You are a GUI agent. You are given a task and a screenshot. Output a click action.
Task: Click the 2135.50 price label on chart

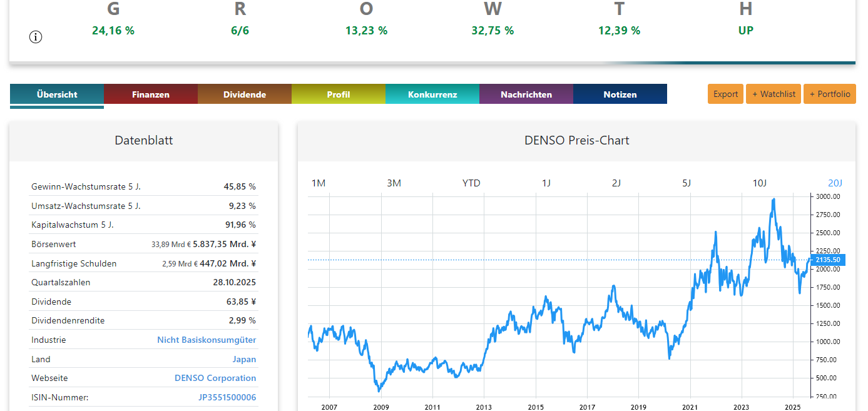(x=828, y=260)
